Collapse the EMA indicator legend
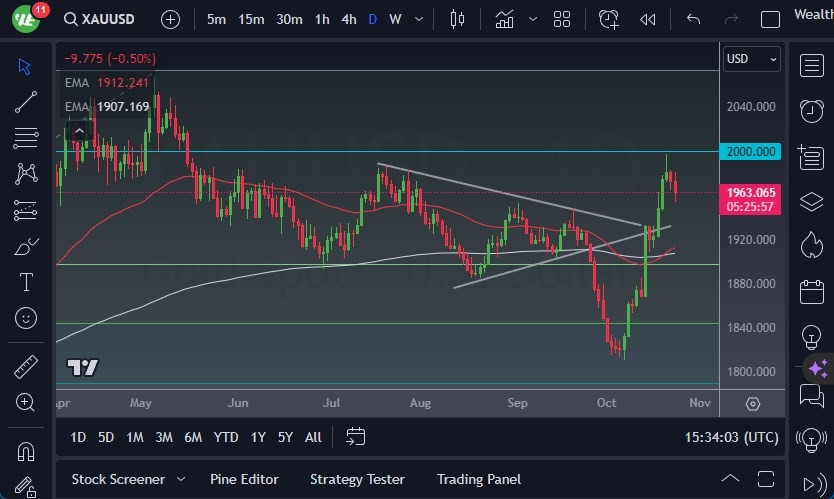This screenshot has width=834, height=499. (x=79, y=128)
